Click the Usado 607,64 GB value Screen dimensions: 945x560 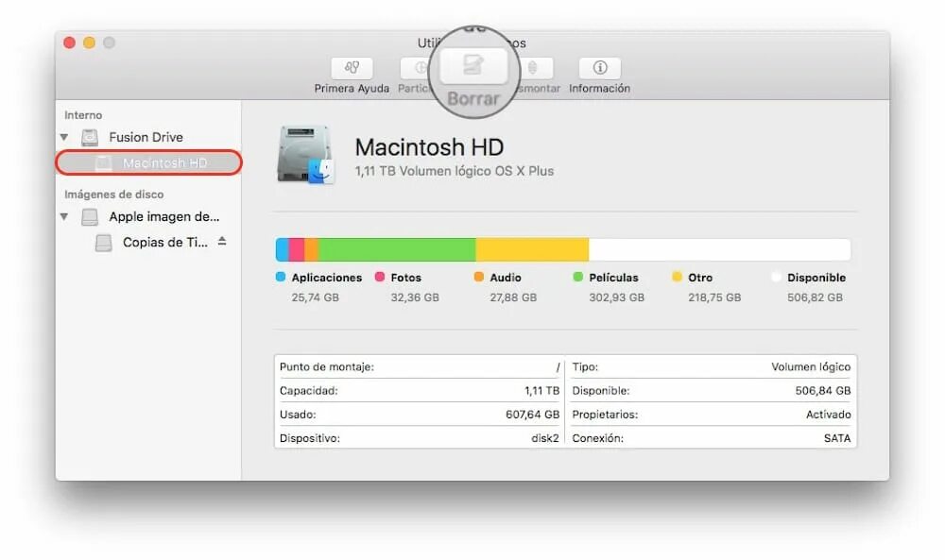click(x=533, y=415)
